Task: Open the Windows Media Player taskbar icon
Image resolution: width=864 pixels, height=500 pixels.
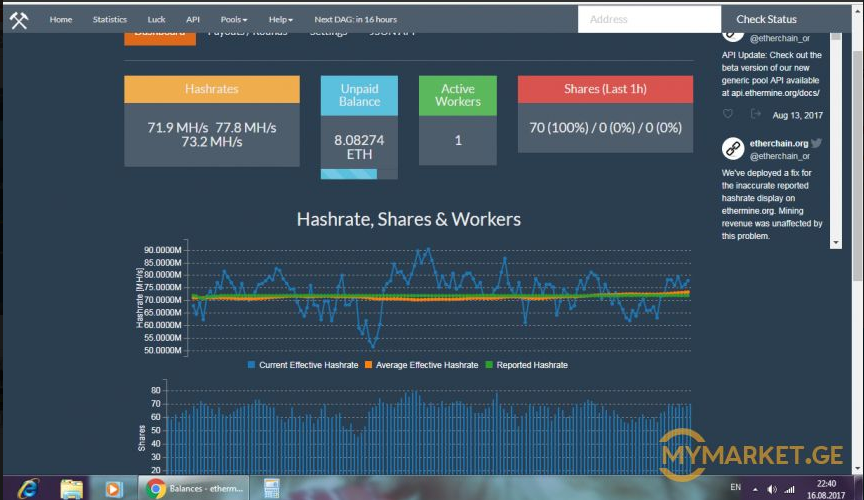Action: click(x=113, y=488)
